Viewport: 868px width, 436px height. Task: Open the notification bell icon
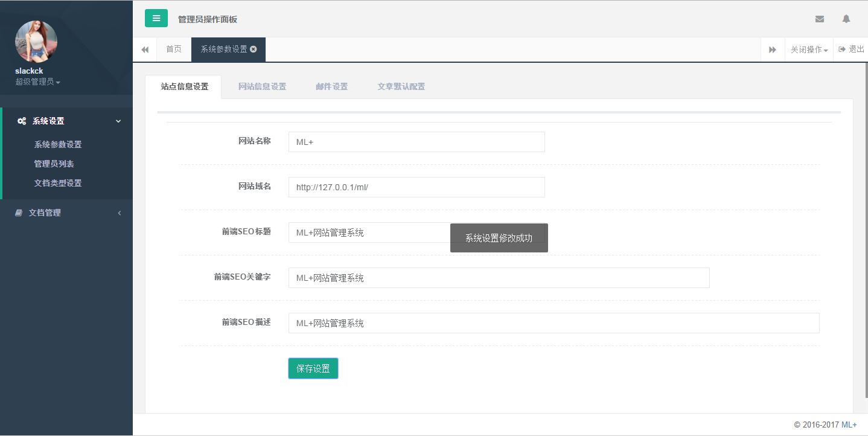846,19
